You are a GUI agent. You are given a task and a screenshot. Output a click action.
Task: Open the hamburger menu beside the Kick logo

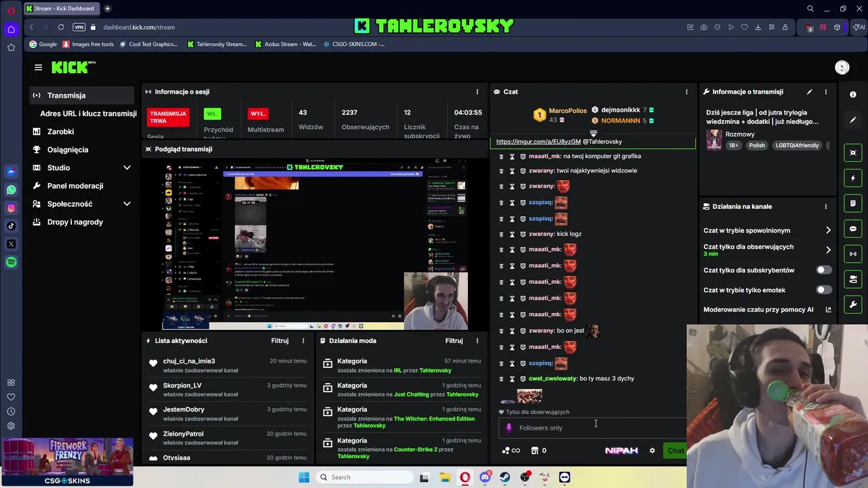(38, 67)
